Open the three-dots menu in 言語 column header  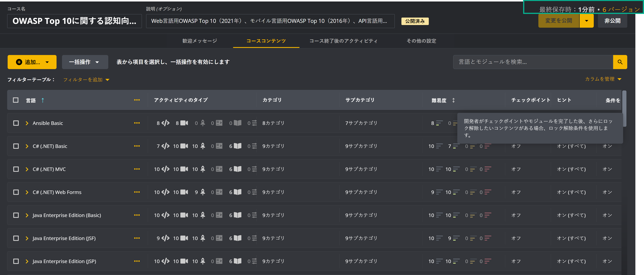(137, 100)
